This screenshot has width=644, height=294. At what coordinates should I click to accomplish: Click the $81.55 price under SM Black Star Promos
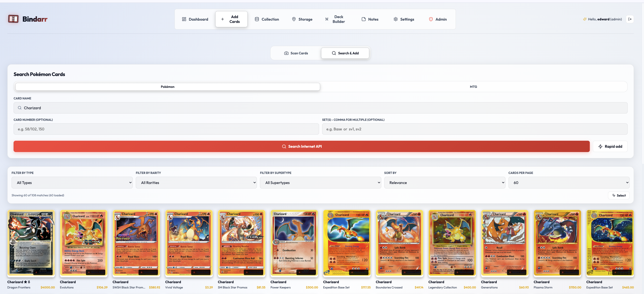[261, 287]
